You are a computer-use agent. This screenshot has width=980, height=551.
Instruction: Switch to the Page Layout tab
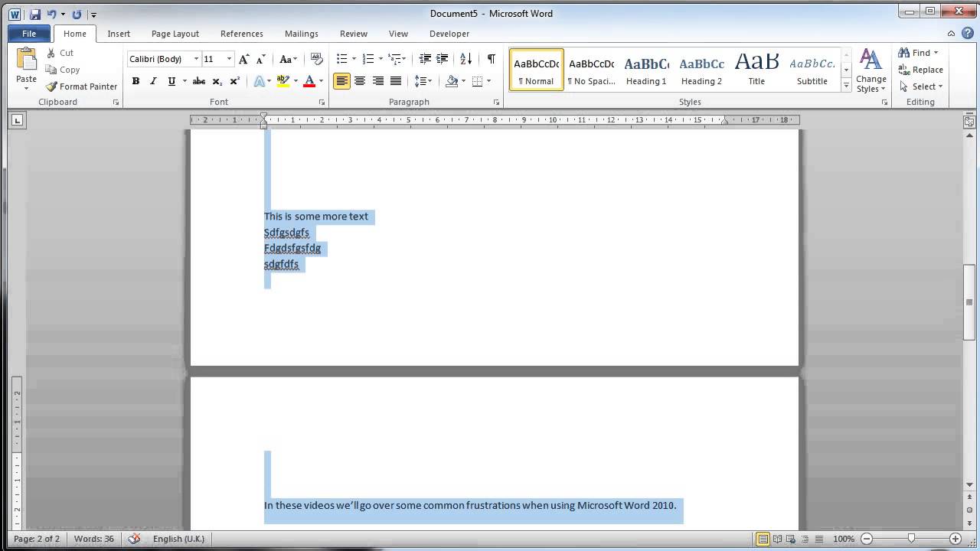coord(175,34)
